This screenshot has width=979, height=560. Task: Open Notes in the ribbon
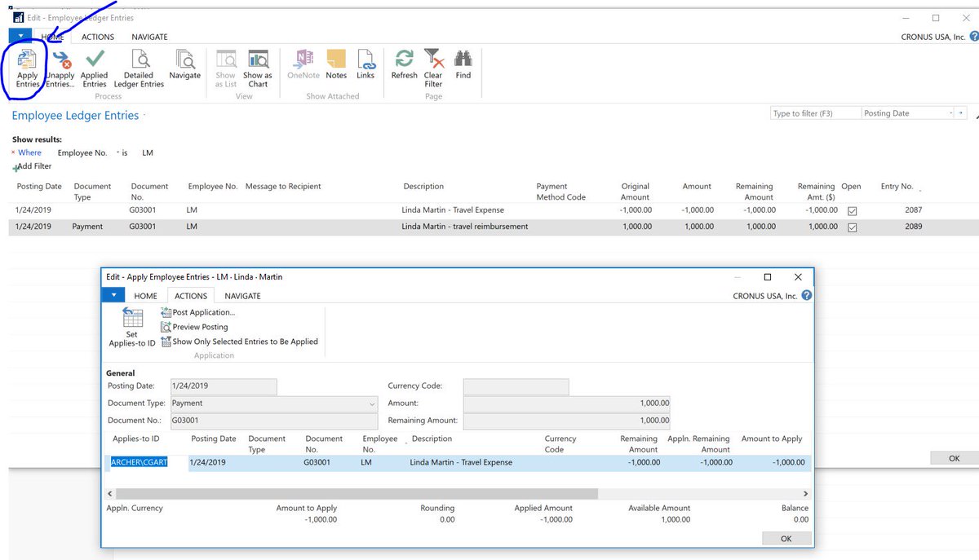336,65
